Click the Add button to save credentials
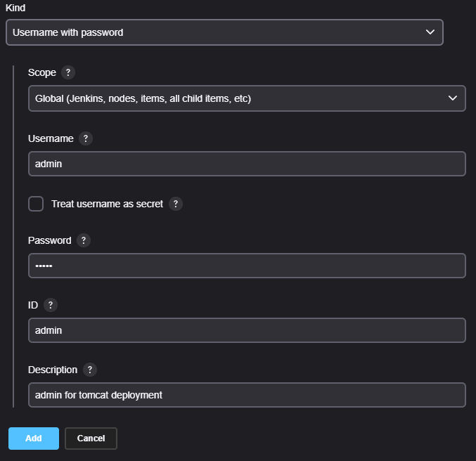 coord(34,439)
